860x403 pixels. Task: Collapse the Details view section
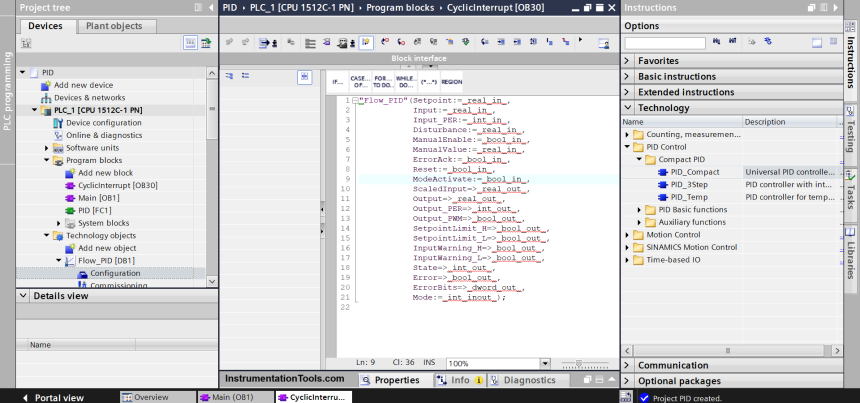click(x=24, y=296)
